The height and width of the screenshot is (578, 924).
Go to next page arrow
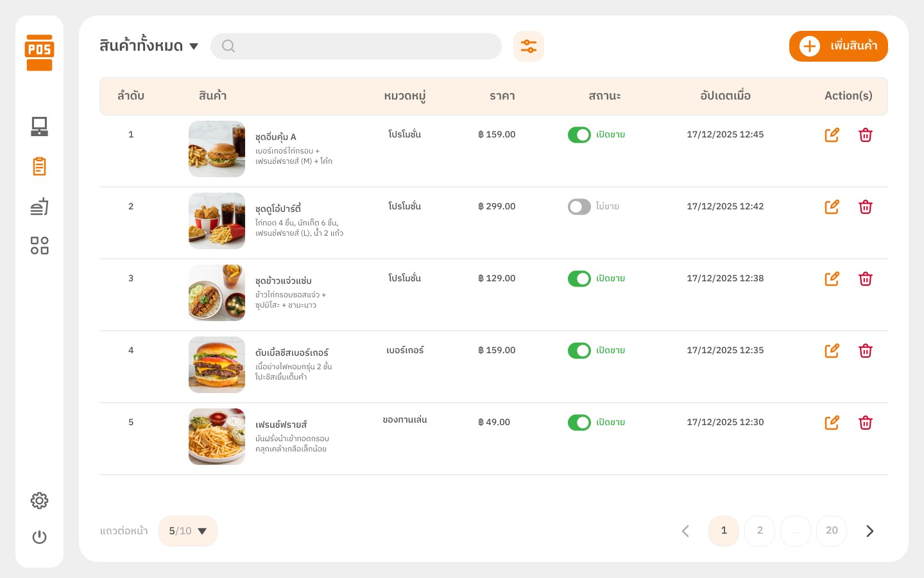[x=869, y=531]
